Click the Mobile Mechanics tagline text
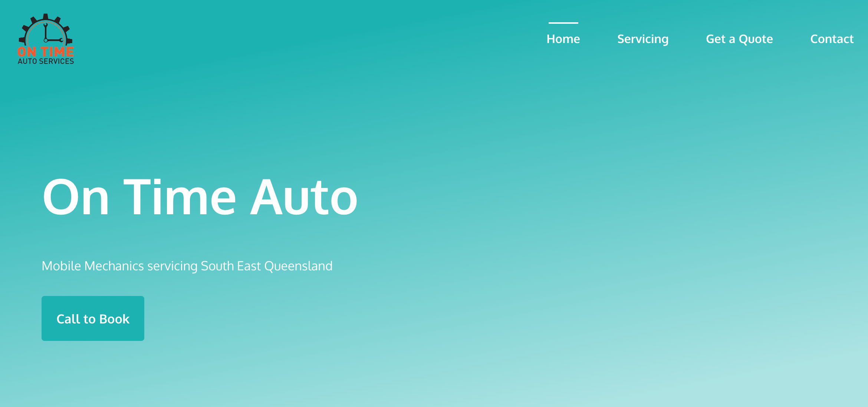This screenshot has width=868, height=407. tap(187, 266)
